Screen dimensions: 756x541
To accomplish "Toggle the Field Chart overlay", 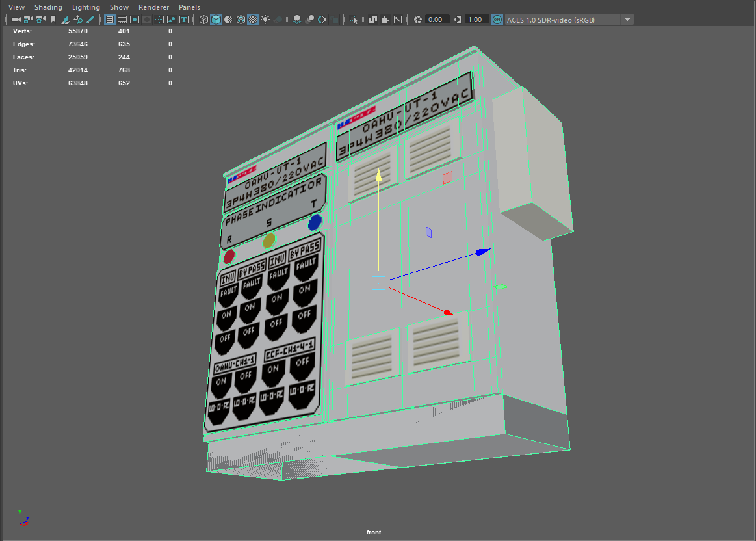I will pyautogui.click(x=159, y=20).
